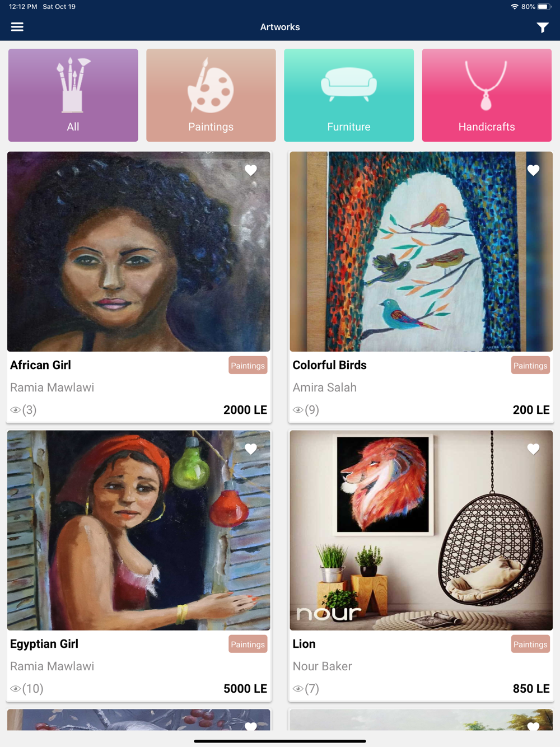560x747 pixels.
Task: Click the views eye icon on Colorful Birds
Action: [298, 410]
